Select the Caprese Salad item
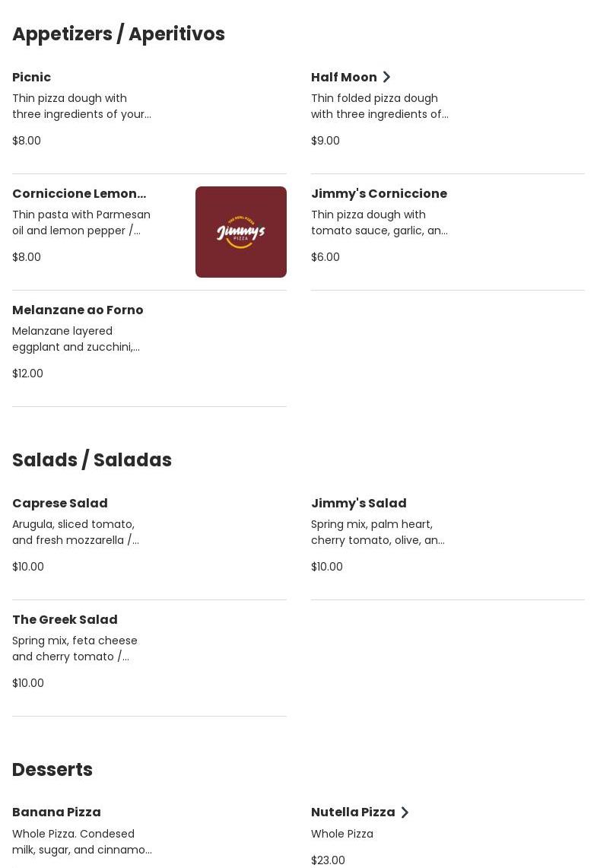 click(x=60, y=503)
